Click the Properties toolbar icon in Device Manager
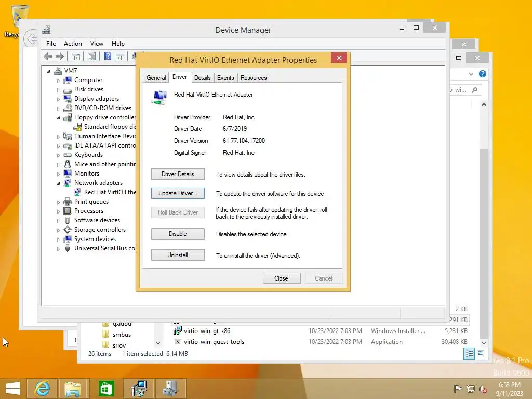The width and height of the screenshot is (532, 399). coord(91,56)
